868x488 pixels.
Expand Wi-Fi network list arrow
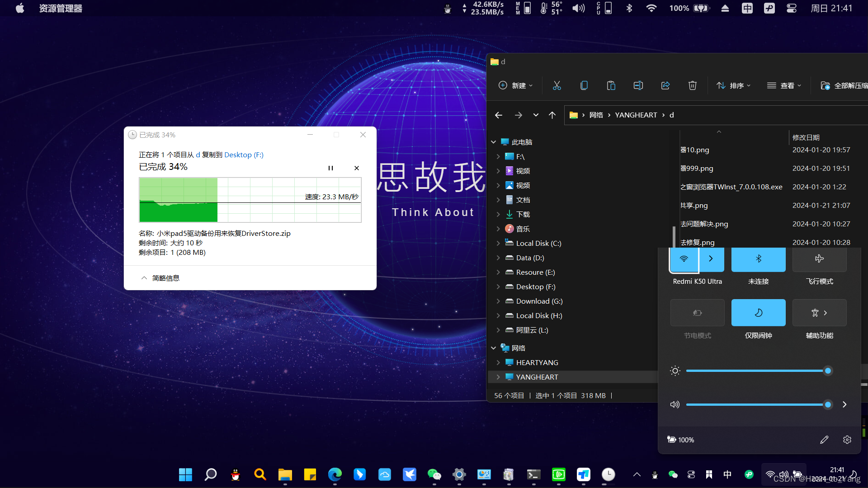[711, 259]
